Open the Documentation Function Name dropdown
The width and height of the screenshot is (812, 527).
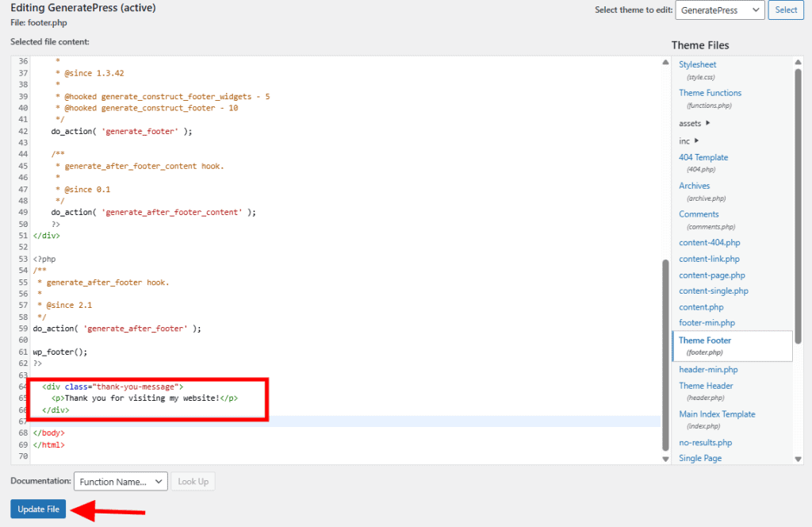[x=120, y=481]
